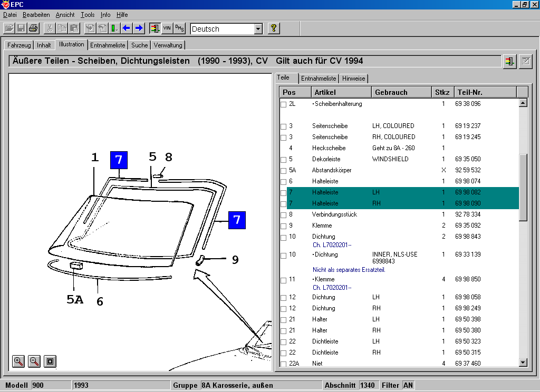Switch to the Verwaltung tab
The width and height of the screenshot is (540, 392).
168,45
